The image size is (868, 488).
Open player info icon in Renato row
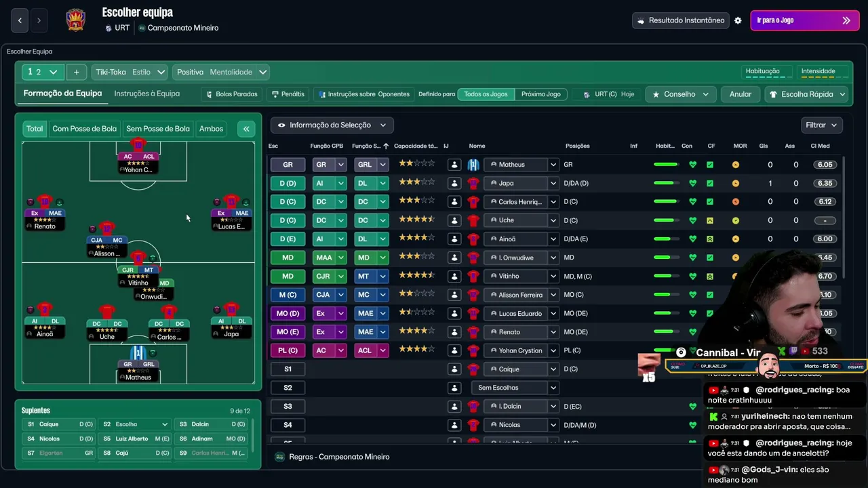[454, 332]
